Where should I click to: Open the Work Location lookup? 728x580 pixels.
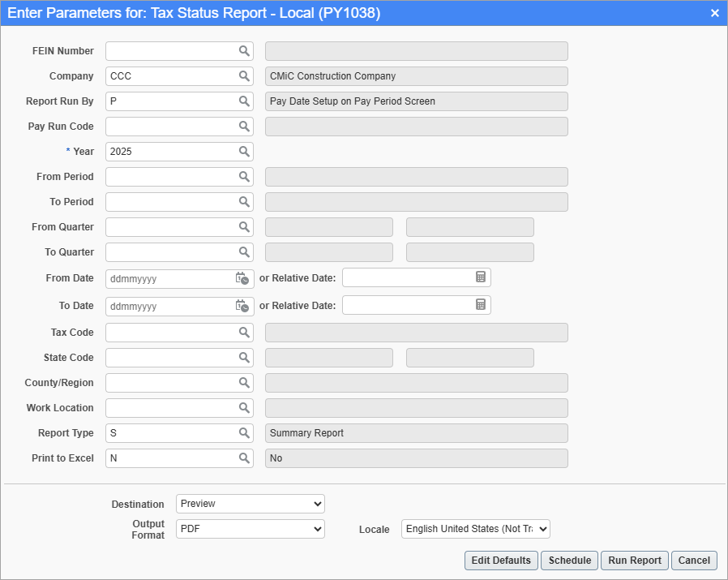(243, 407)
